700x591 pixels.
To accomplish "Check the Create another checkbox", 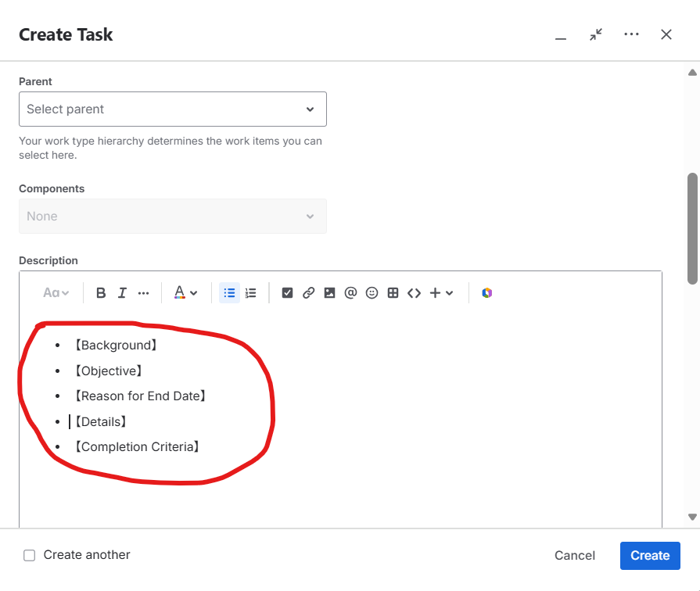I will [30, 555].
